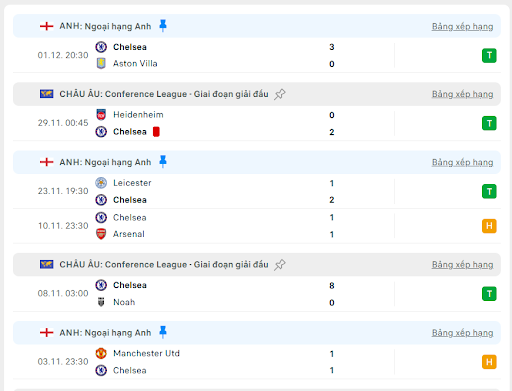512x391 pixels.
Task: Click the Arsenal club badge
Action: pyautogui.click(x=101, y=234)
